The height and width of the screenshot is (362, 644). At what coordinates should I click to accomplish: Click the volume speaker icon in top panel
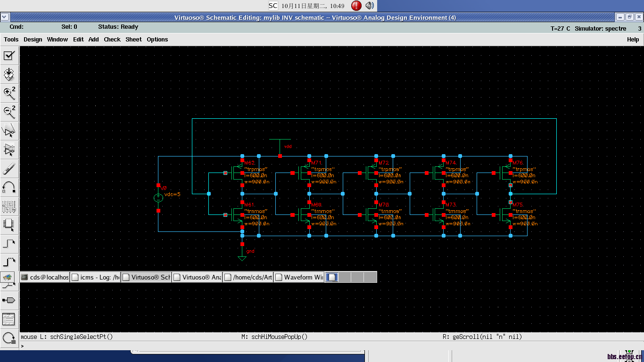click(370, 6)
